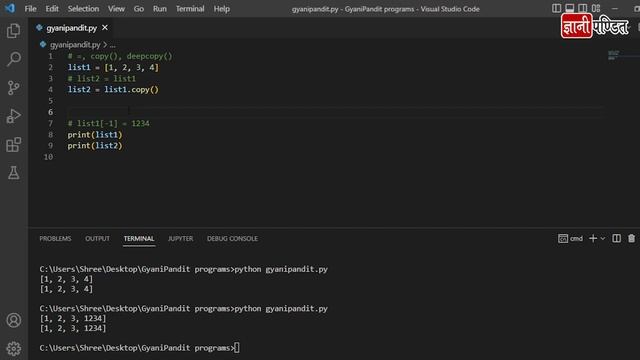Toggle panel visibility layout icon
Viewport: 640px width, 360px height.
point(569,8)
